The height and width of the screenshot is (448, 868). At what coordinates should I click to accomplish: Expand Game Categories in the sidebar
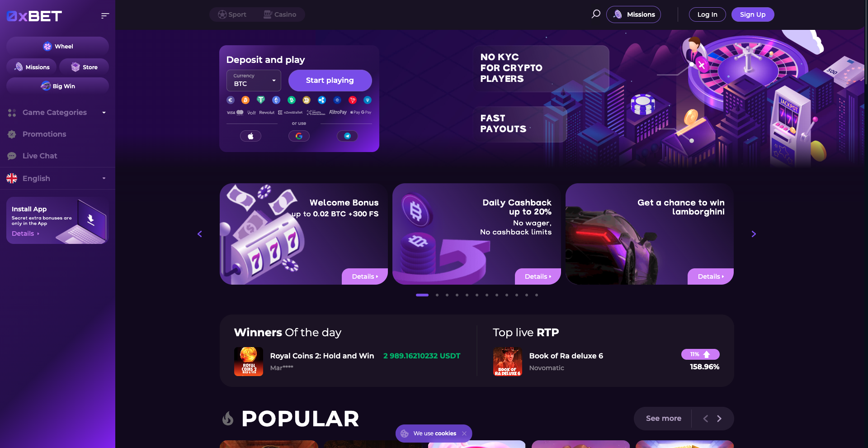(57, 112)
